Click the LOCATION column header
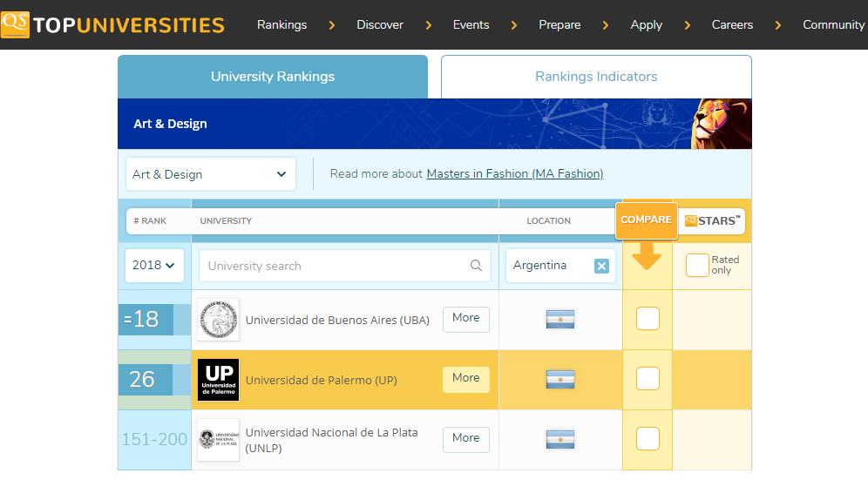Screen dimensions: 868x480 pyautogui.click(x=548, y=221)
